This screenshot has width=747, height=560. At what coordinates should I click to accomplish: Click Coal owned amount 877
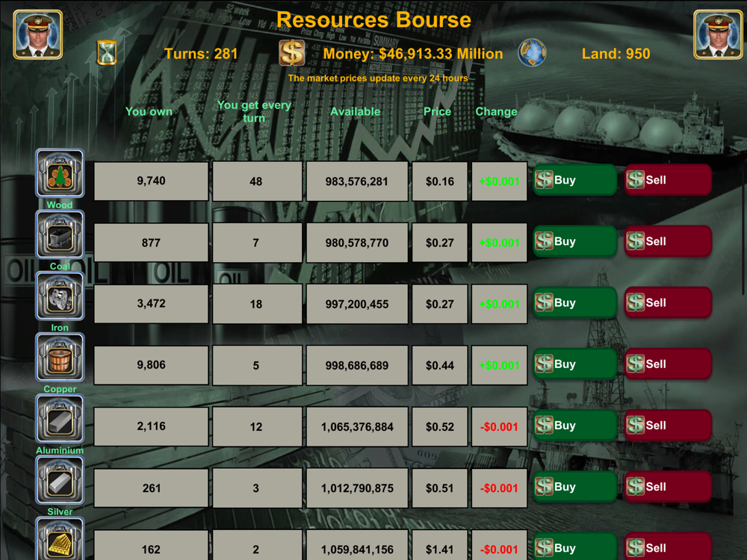pos(151,243)
